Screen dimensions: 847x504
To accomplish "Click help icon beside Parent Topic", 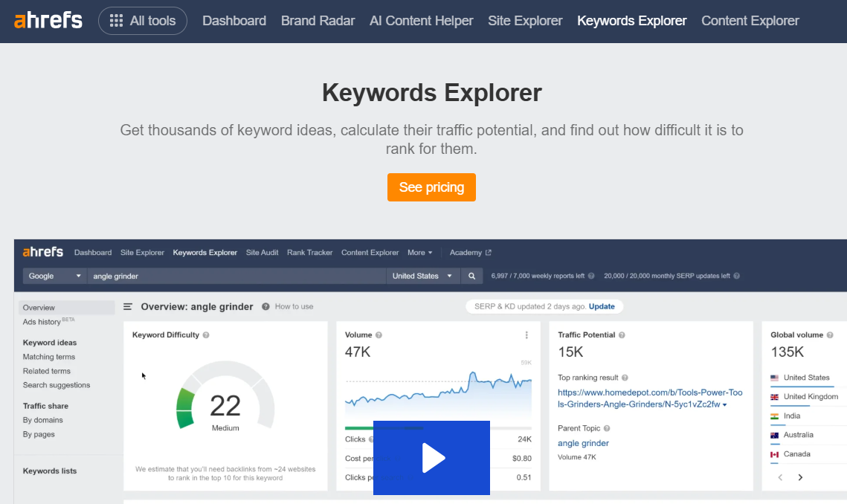I will pos(607,428).
